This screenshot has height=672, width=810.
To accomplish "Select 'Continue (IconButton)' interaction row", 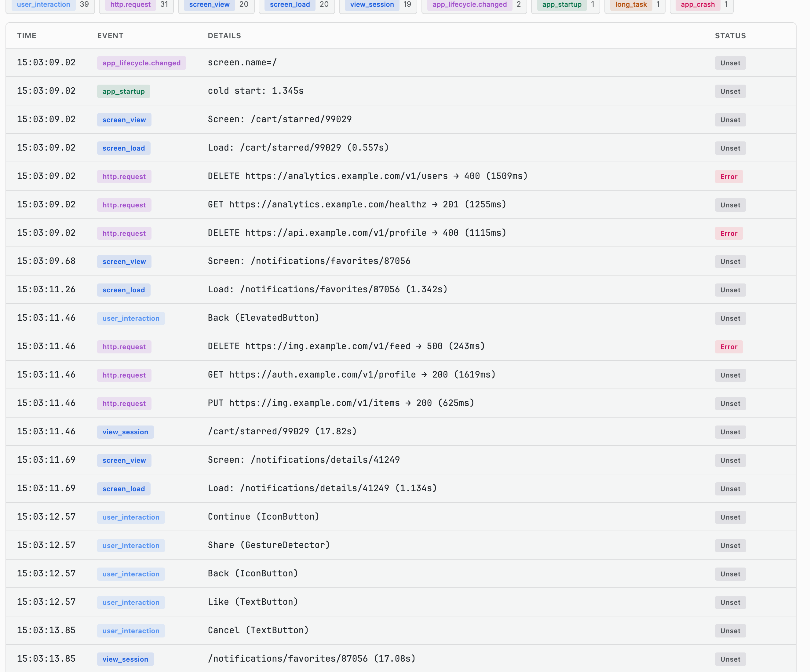I will click(x=401, y=517).
